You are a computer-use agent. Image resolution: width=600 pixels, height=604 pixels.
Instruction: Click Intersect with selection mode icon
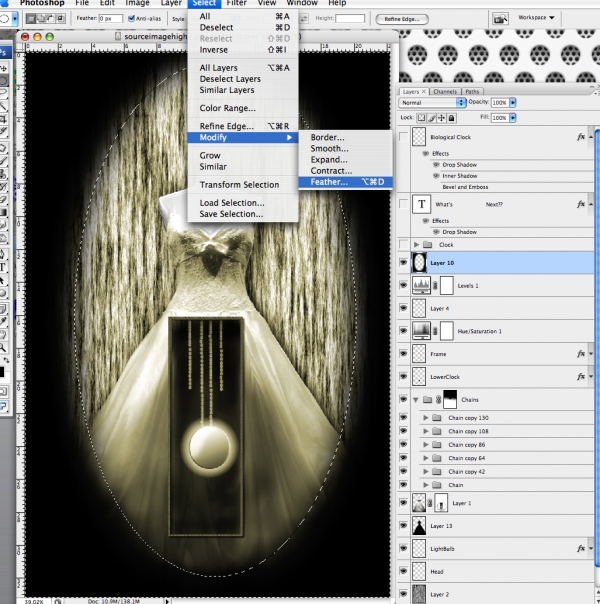[x=60, y=18]
